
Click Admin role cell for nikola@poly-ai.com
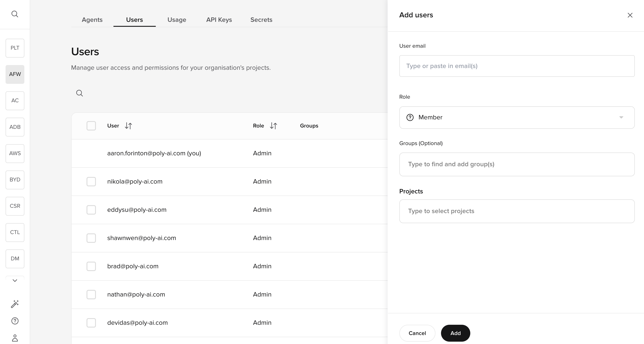[x=262, y=181]
